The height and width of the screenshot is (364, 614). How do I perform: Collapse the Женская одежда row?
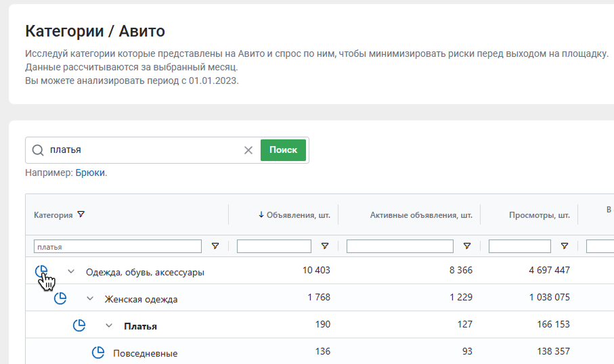click(x=90, y=298)
